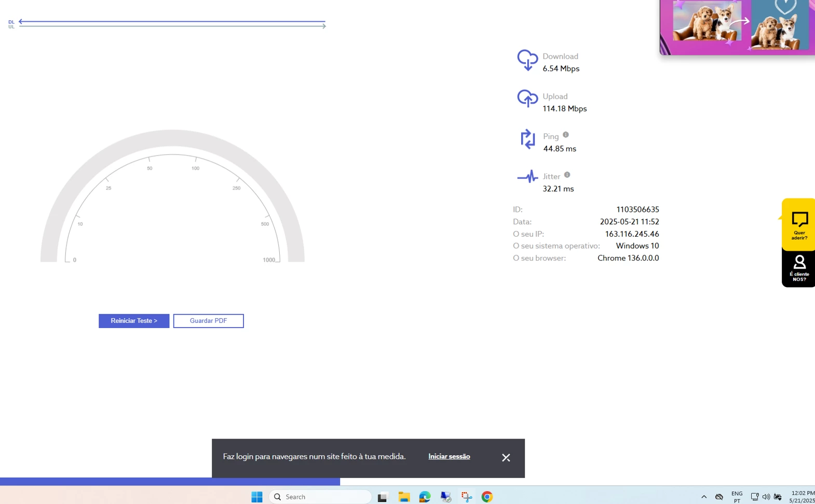Click the Jitter waveform icon

[x=527, y=177]
